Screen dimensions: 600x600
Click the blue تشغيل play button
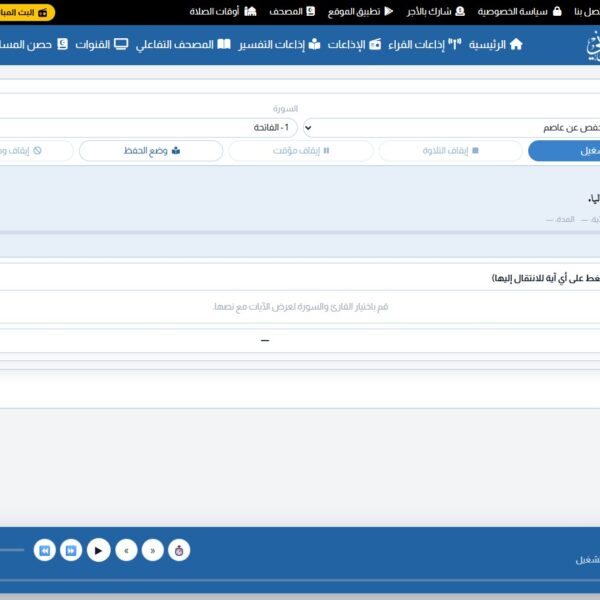click(564, 151)
